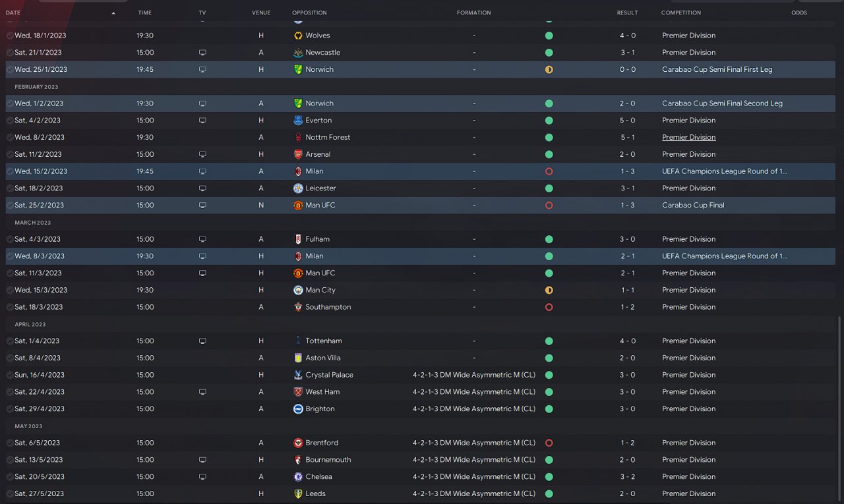The width and height of the screenshot is (844, 504).
Task: Click the date 'Sat, 27/5/2023'
Action: point(40,493)
